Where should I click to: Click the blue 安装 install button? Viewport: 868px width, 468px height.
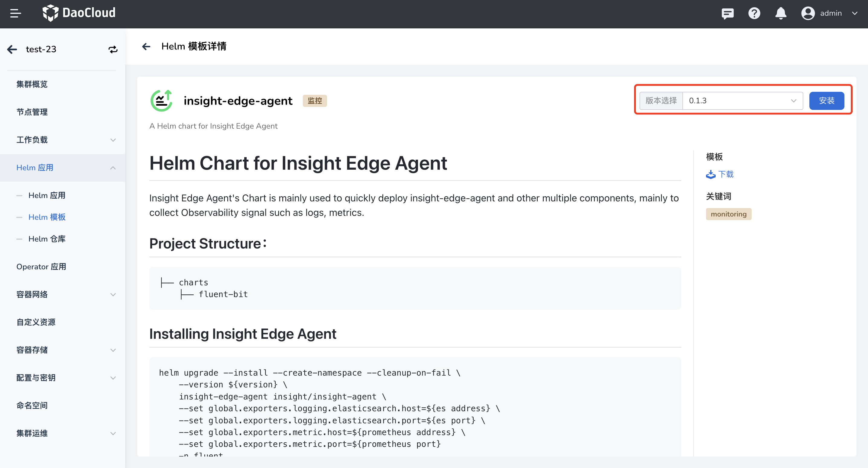(x=826, y=101)
